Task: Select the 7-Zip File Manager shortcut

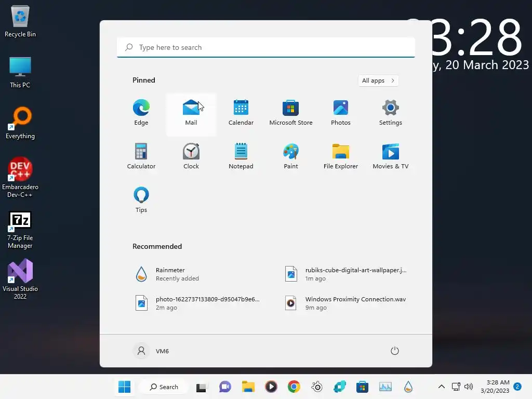Action: tap(20, 230)
